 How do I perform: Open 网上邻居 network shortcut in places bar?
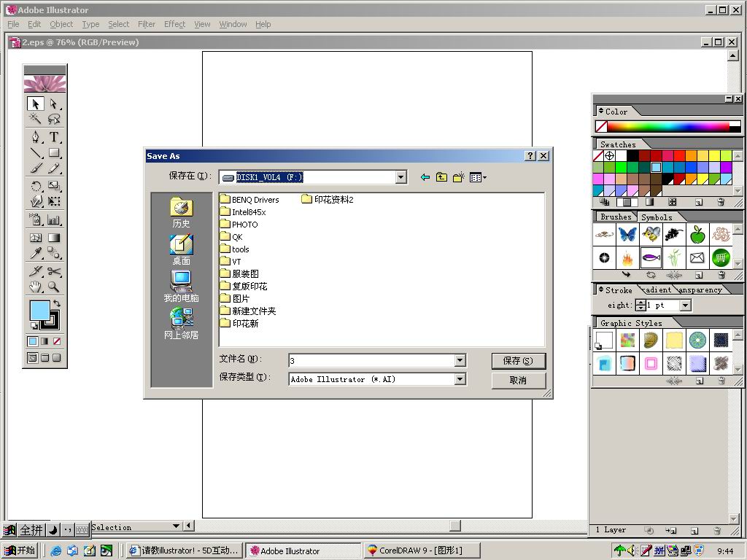click(x=181, y=324)
